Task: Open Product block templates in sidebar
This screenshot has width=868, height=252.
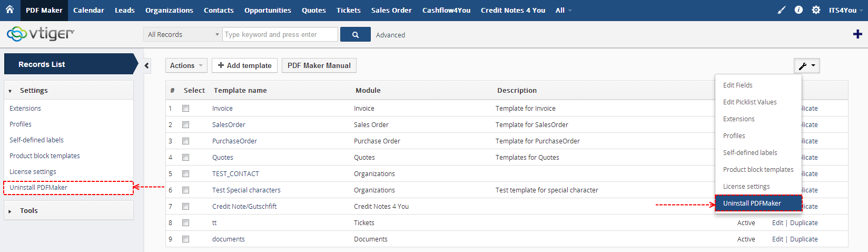Action: [x=45, y=156]
